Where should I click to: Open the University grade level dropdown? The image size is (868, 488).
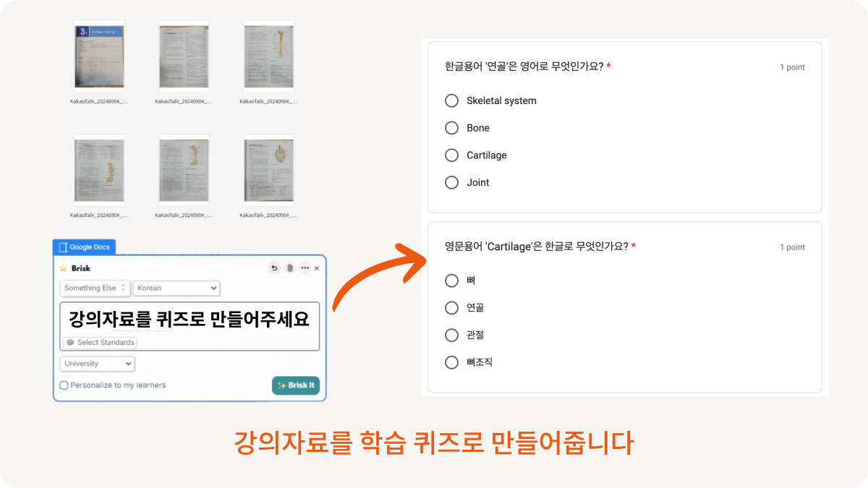98,364
